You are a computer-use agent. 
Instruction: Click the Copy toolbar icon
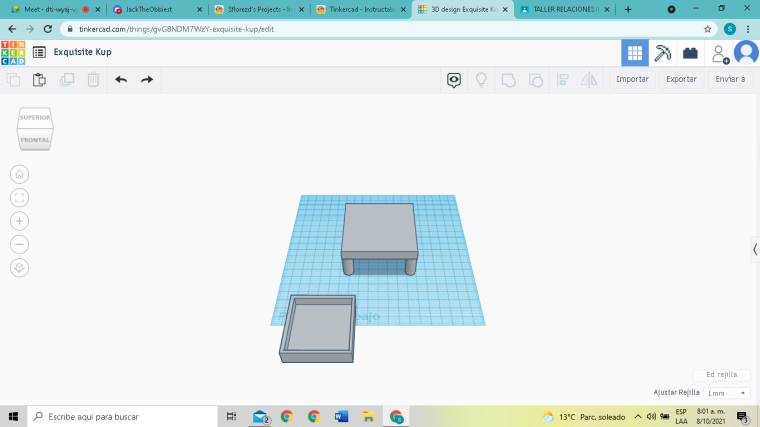pyautogui.click(x=13, y=79)
